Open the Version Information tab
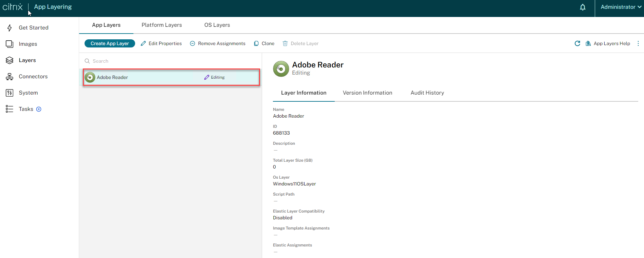This screenshot has height=258, width=644. 367,93
